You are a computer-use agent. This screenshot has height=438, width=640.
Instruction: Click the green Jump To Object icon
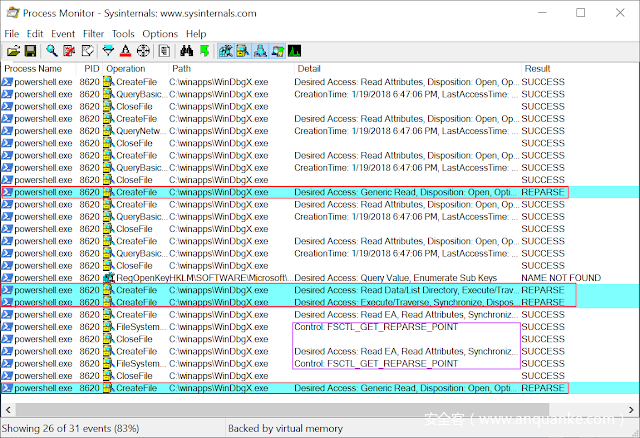204,51
